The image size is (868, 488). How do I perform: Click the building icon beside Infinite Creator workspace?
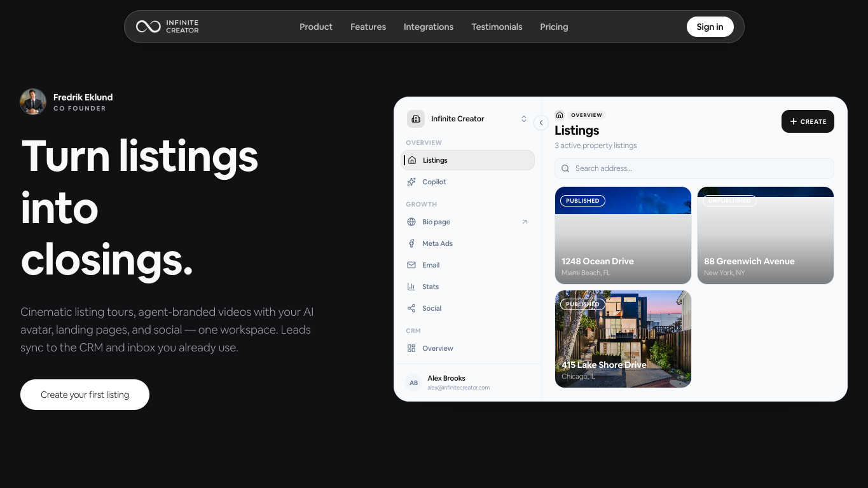[416, 119]
